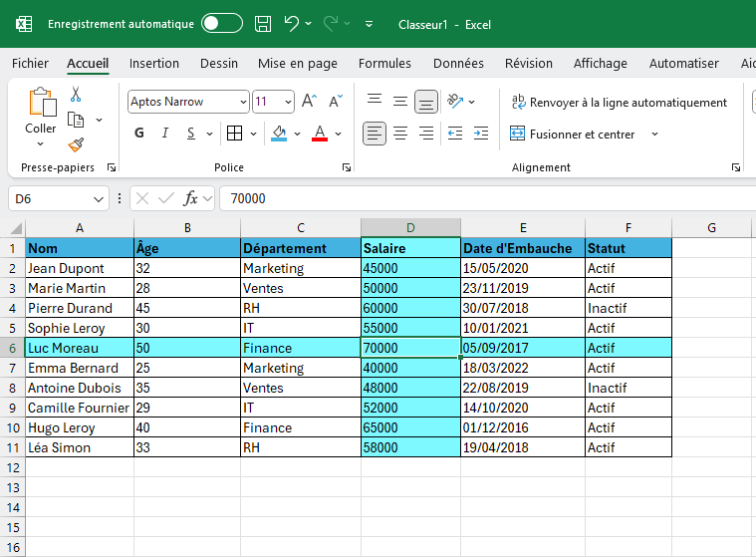Click the formula bar options dots

point(120,198)
